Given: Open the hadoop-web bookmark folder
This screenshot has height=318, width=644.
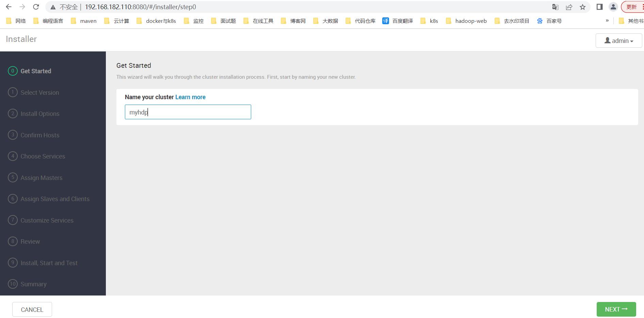Looking at the screenshot, I should click(x=466, y=21).
